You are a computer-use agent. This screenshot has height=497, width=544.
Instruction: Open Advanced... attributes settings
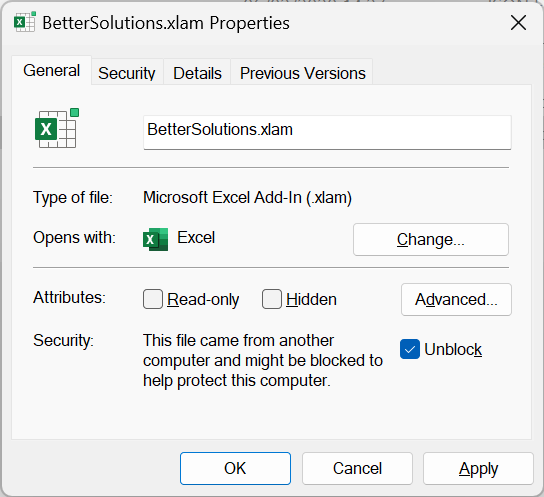(x=456, y=300)
